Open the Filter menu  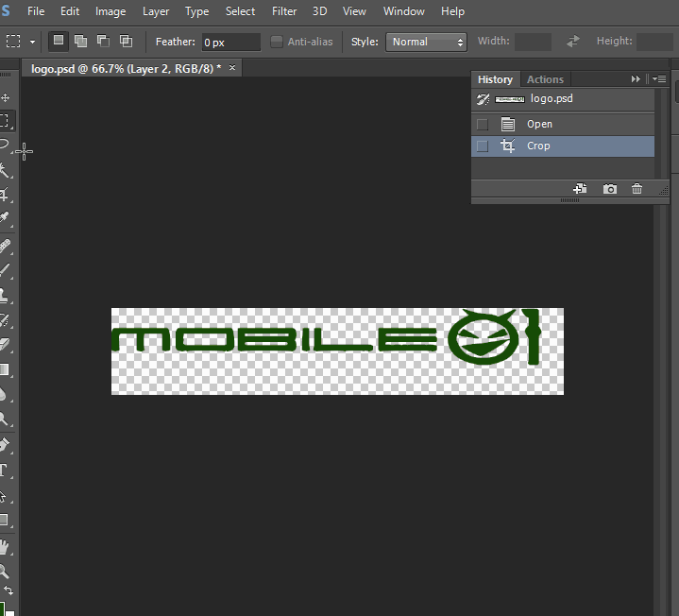tap(284, 11)
